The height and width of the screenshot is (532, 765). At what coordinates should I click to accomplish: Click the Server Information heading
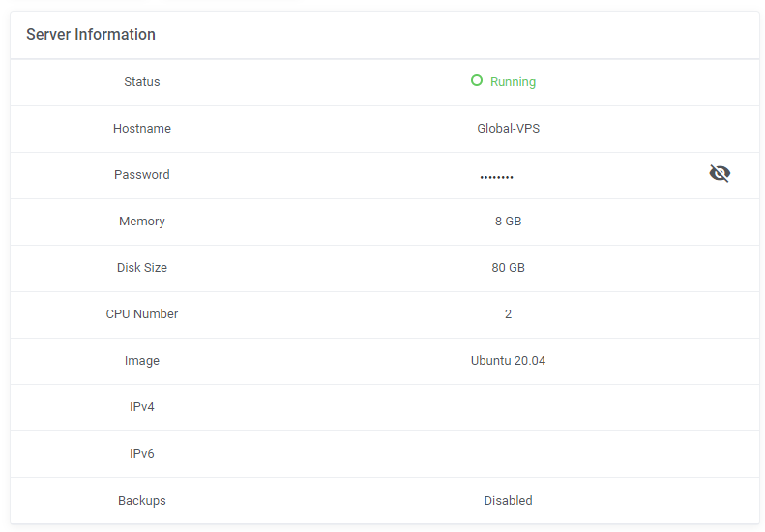91,34
